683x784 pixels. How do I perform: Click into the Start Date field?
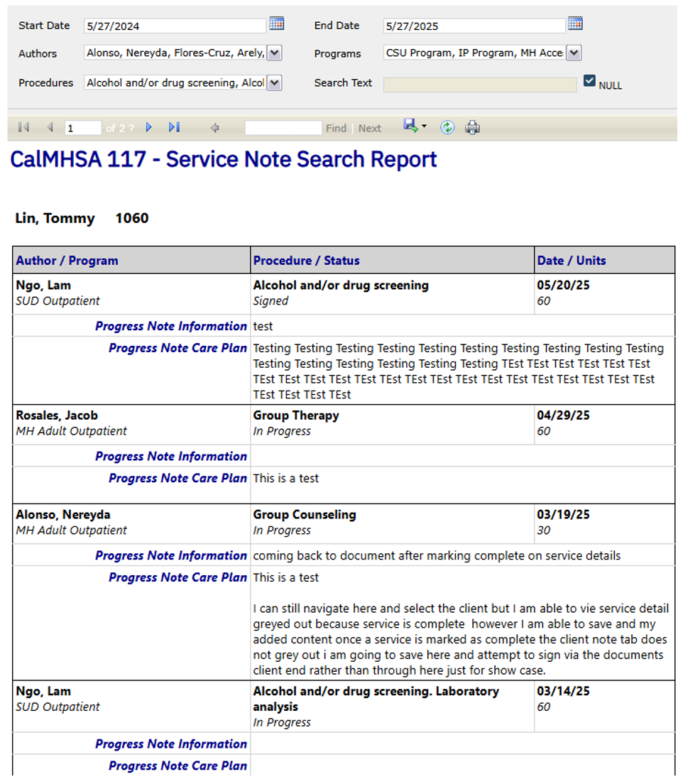point(174,26)
